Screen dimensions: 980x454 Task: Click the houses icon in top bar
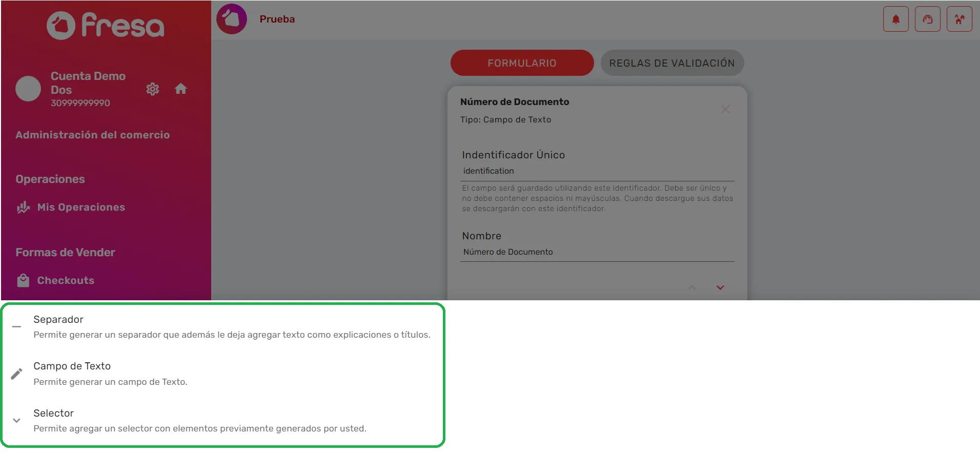tap(959, 19)
